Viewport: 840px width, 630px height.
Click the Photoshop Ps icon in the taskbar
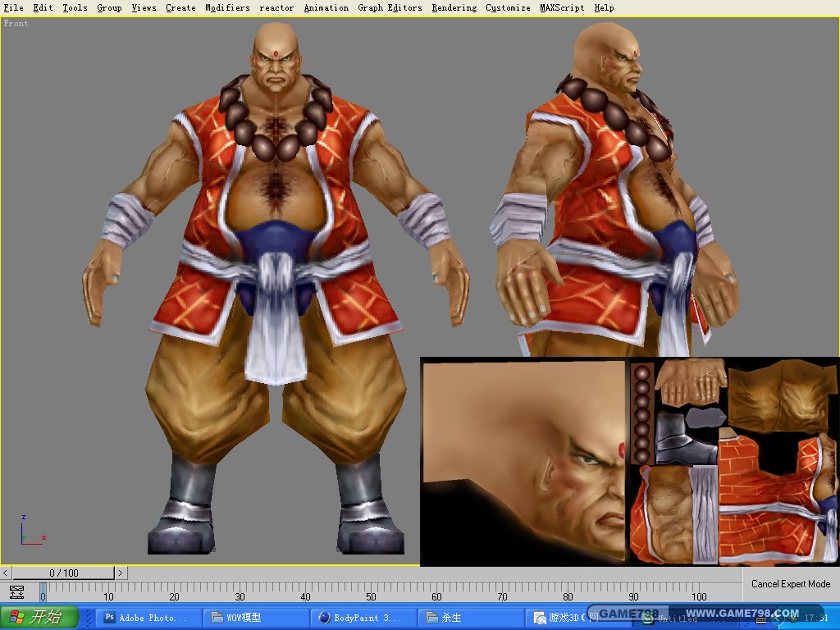pos(110,617)
